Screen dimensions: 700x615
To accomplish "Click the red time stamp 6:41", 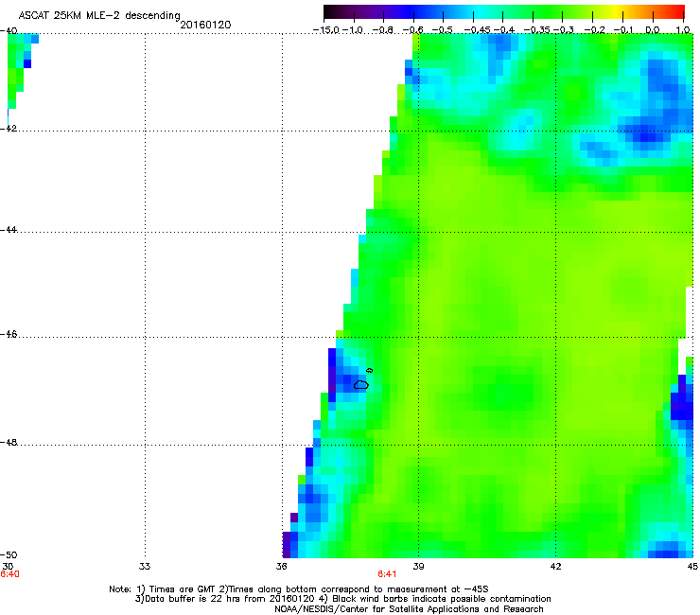I will click(x=387, y=574).
